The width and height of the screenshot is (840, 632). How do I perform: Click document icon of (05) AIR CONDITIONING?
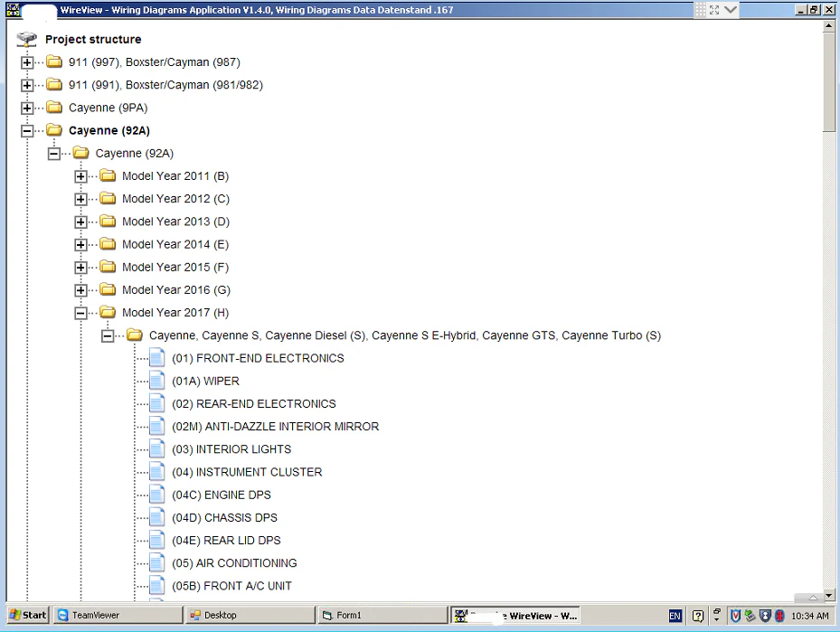(x=157, y=563)
